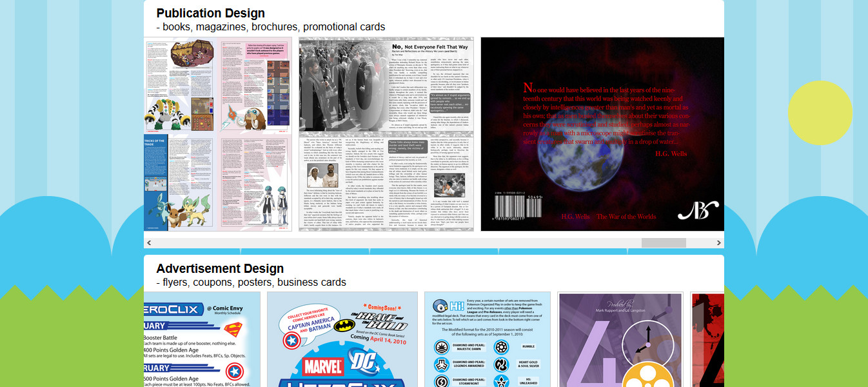Open the red poster thumbnail at far right
The height and width of the screenshot is (387, 868).
point(707,339)
